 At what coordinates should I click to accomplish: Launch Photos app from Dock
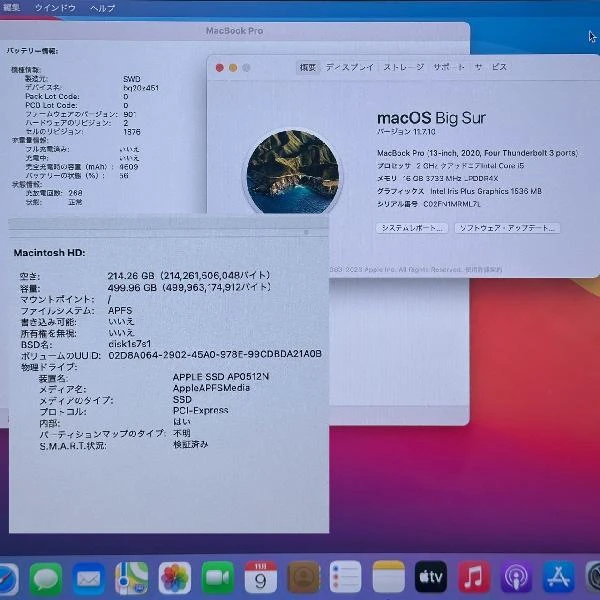click(x=174, y=578)
